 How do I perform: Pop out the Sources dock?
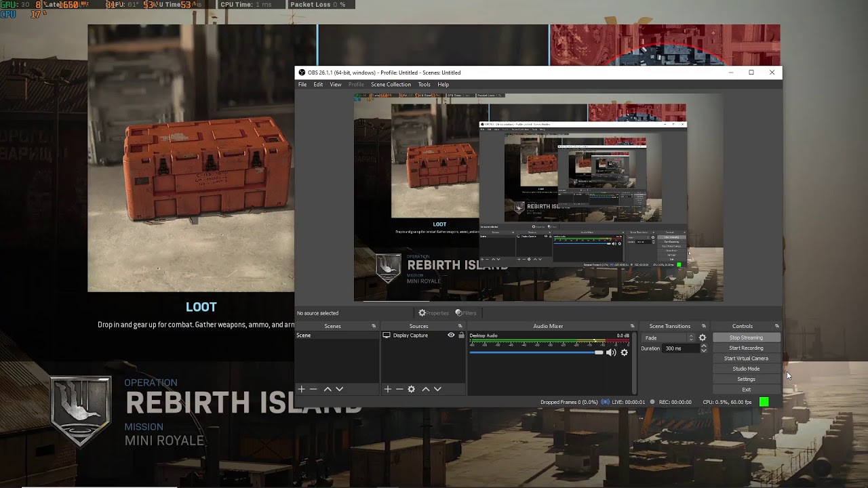460,326
